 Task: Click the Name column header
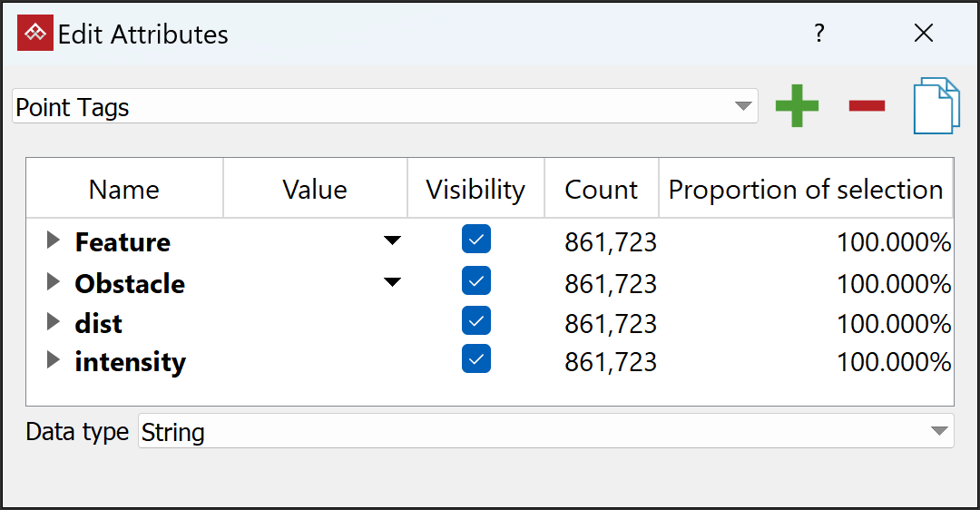pos(124,190)
